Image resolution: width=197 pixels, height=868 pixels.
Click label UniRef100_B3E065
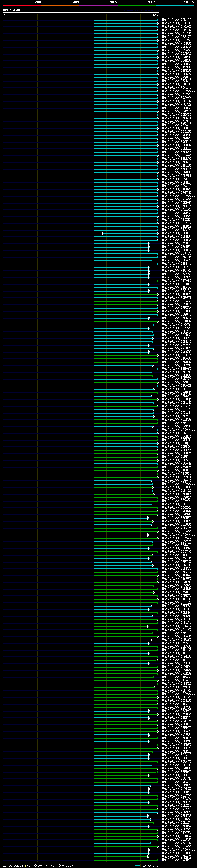coord(177,369)
